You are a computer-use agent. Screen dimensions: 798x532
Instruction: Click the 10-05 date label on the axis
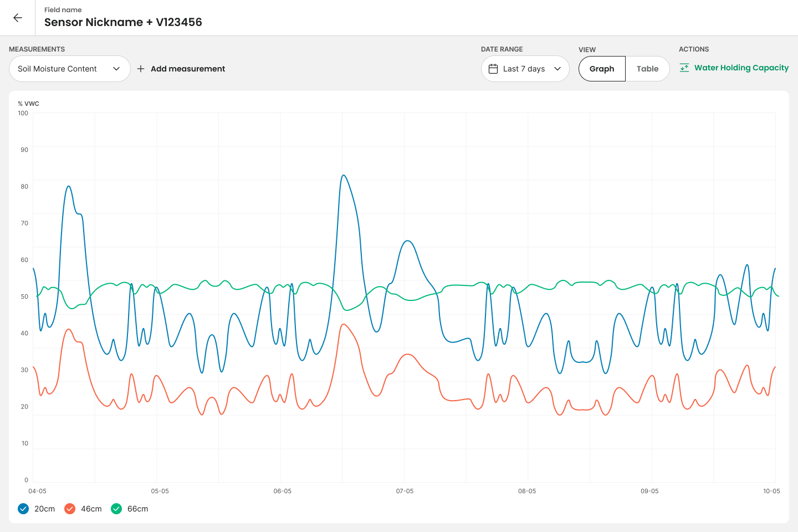(771, 491)
